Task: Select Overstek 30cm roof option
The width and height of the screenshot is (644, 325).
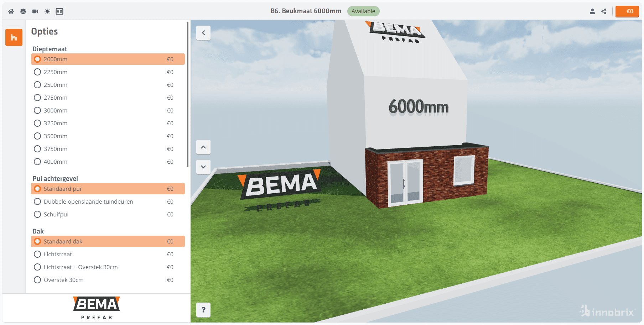Action: (108, 280)
